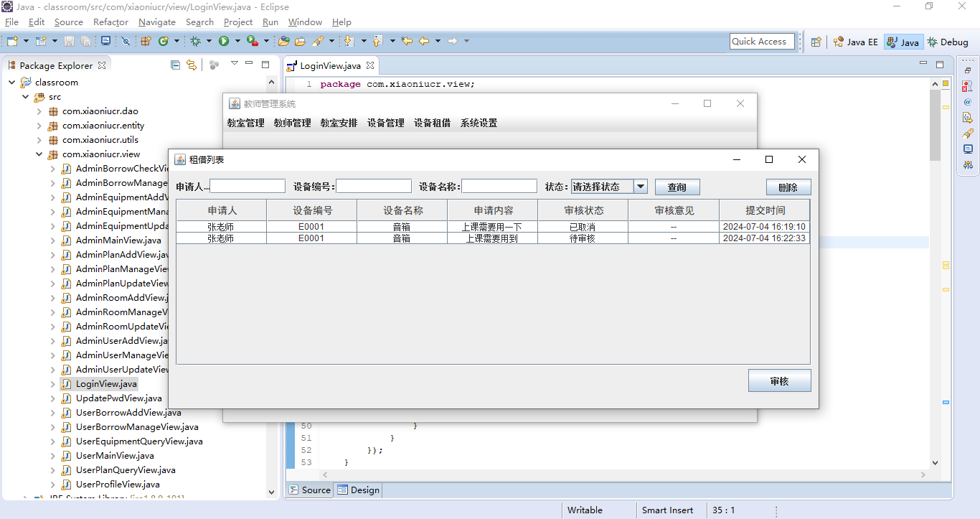Toggle Link with Editor in Package Explorer
The image size is (980, 519).
click(x=192, y=65)
